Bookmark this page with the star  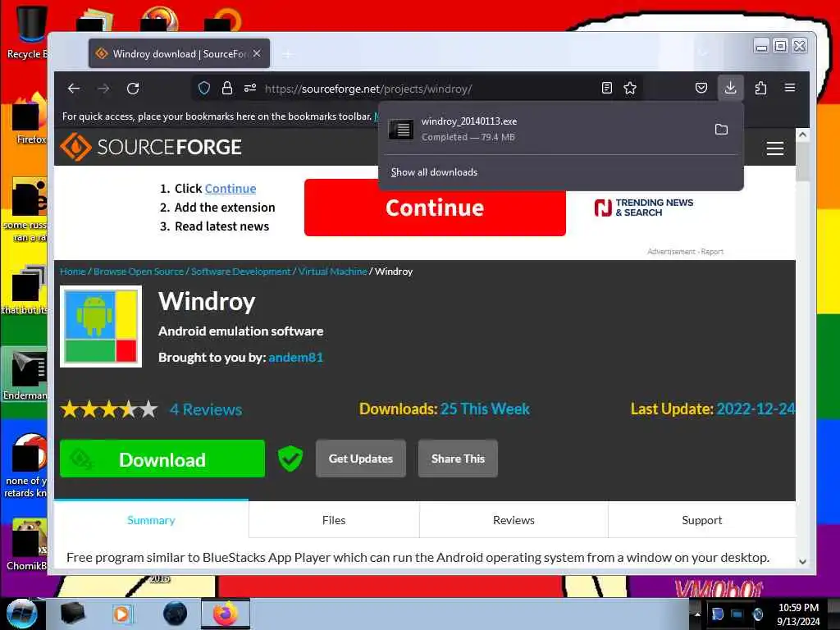click(630, 89)
